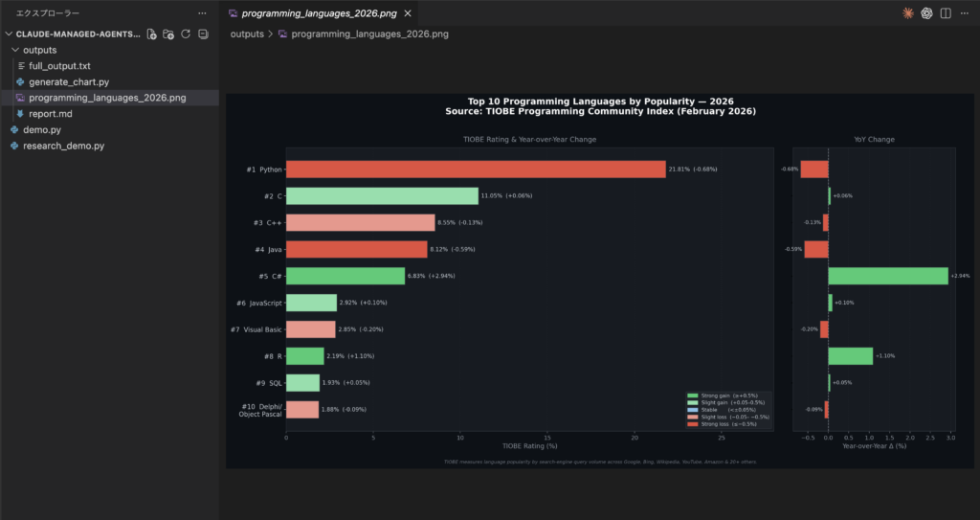Viewport: 980px width, 520px height.
Task: Click the New Folder icon in Explorer
Action: tap(168, 34)
